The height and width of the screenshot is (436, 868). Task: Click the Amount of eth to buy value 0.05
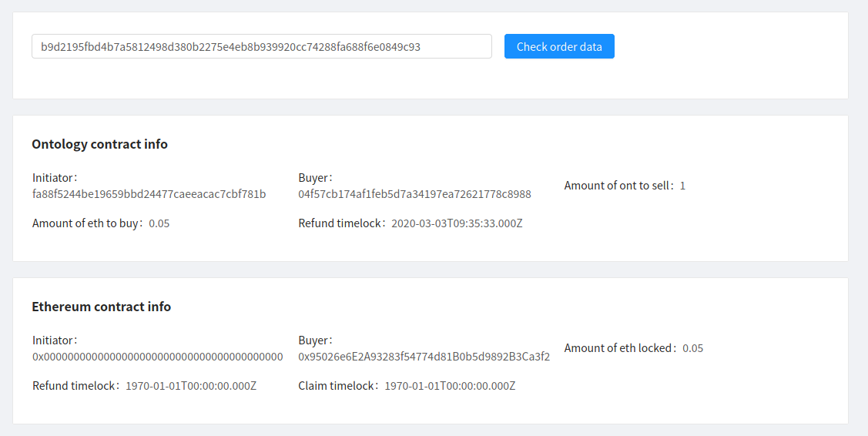click(159, 224)
